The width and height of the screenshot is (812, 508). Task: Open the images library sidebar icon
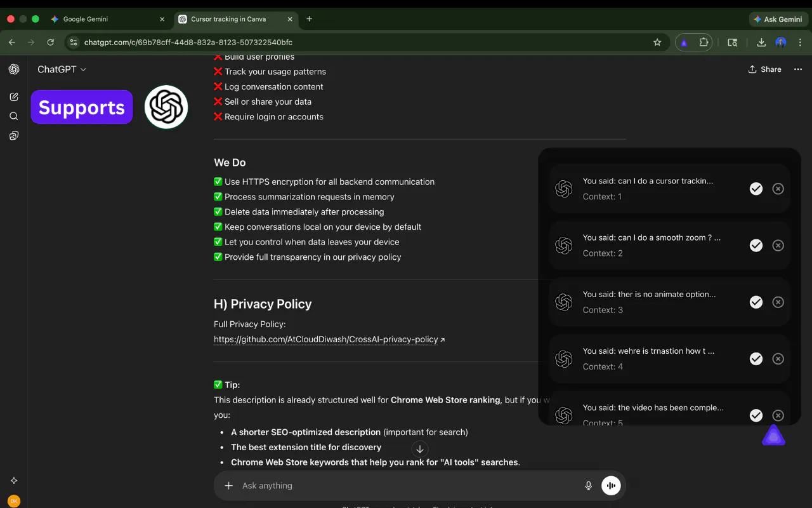click(14, 136)
